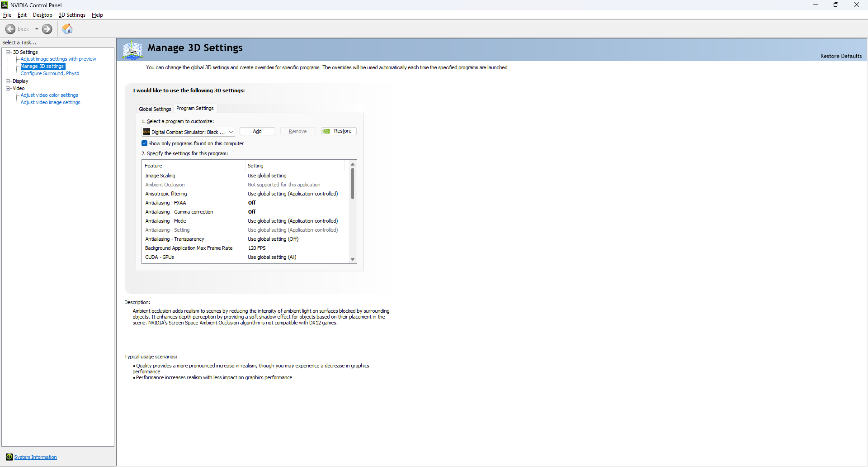Screen dimensions: 868x467
Task: Click Use global setting (All) value
Action: coord(272,257)
